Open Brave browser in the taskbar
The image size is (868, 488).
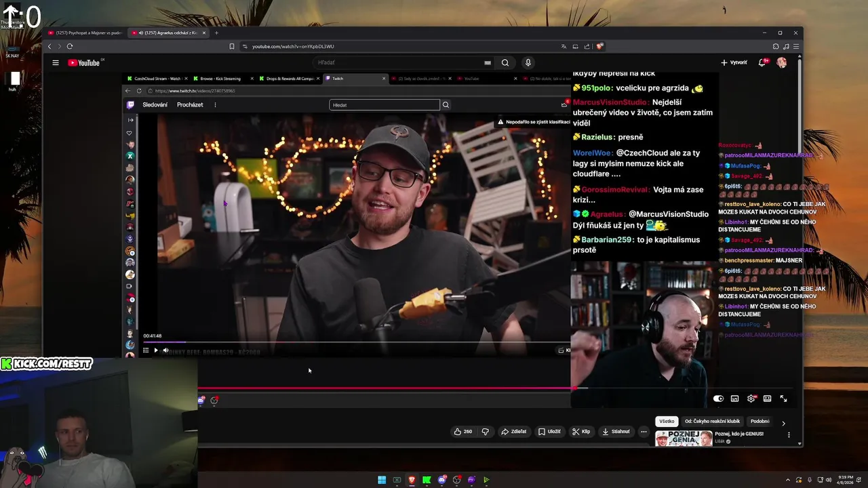point(412,480)
